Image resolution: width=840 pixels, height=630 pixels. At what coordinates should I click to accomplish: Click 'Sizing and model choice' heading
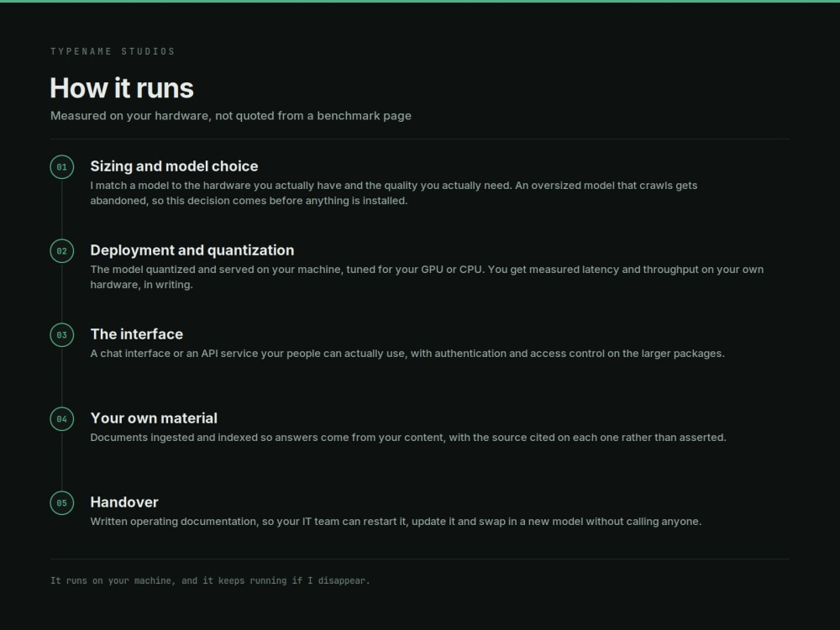pos(174,166)
